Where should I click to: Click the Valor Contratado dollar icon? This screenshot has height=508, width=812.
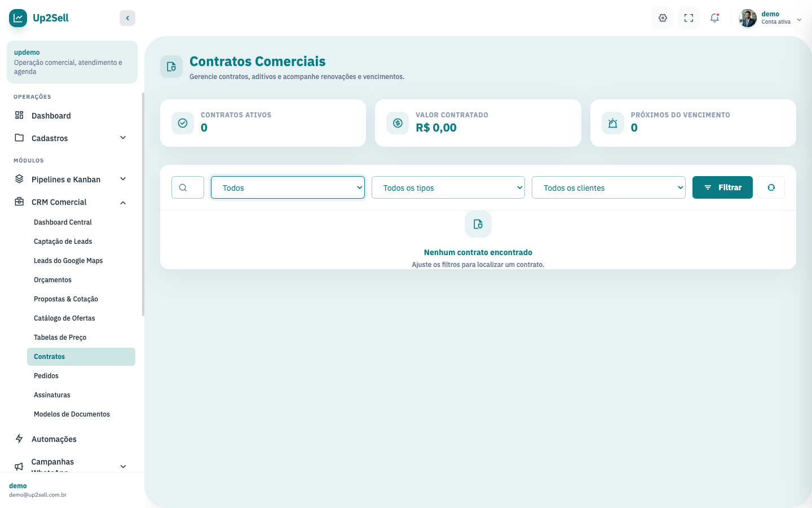click(398, 123)
